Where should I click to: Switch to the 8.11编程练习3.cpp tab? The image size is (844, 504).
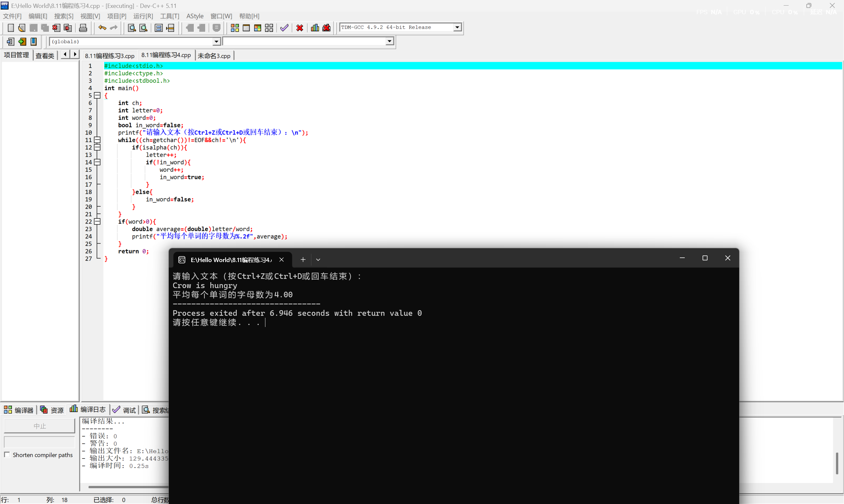point(109,56)
